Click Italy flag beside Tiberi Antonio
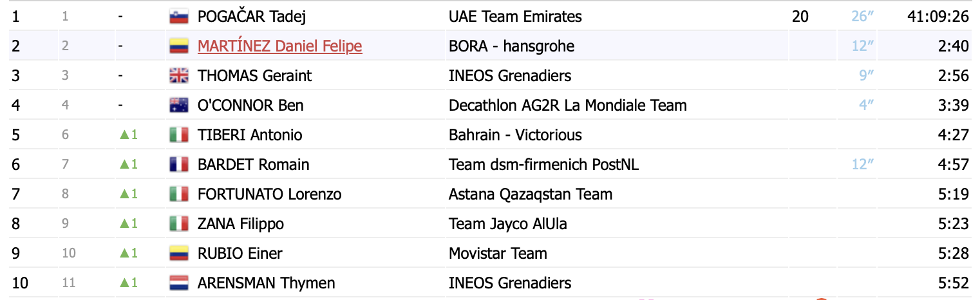The image size is (980, 300). coord(178,135)
